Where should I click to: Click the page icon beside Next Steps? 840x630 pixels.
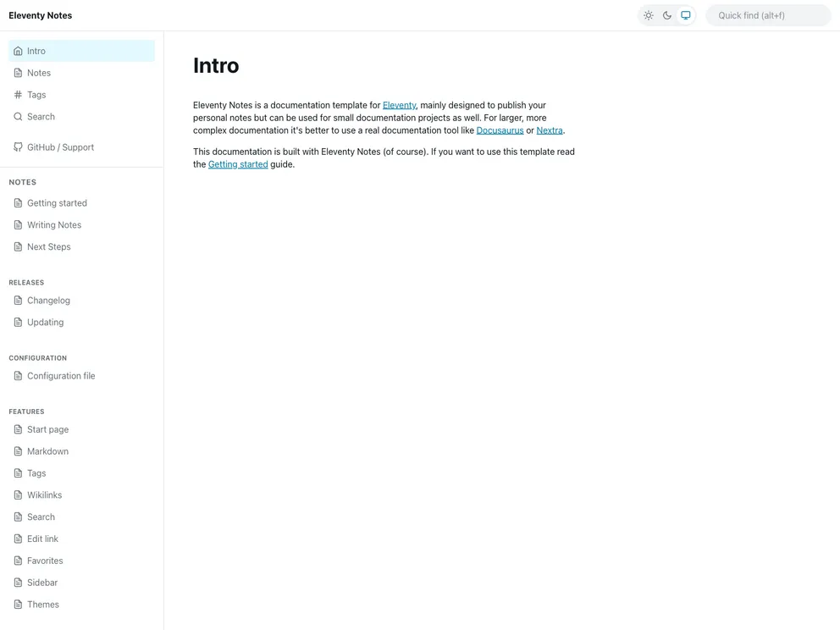coord(19,247)
